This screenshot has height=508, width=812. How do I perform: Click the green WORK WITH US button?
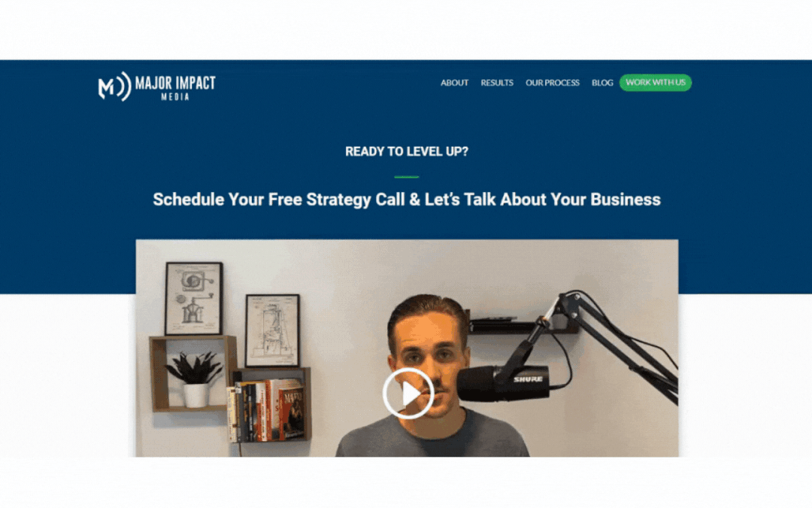coord(655,83)
